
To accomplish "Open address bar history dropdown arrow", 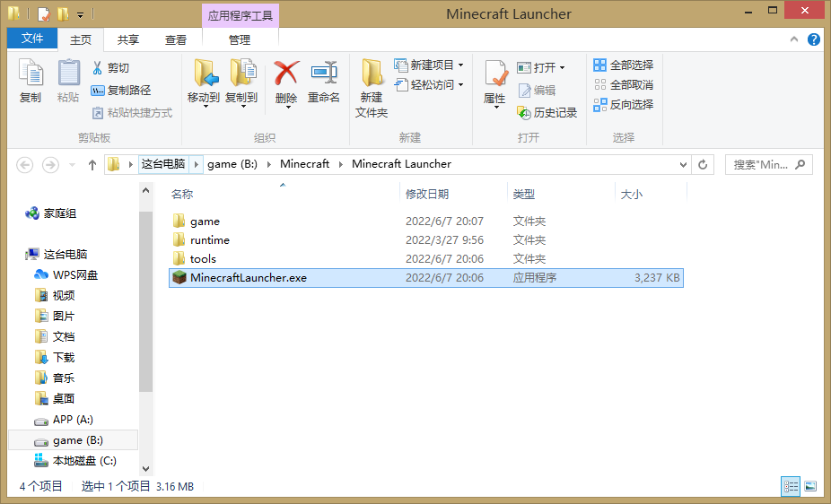I will coord(683,165).
